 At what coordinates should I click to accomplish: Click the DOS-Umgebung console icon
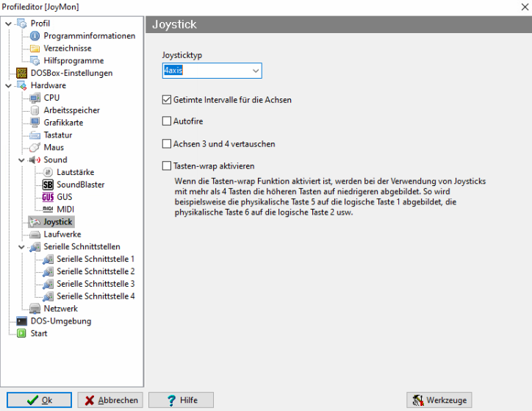[x=21, y=321]
